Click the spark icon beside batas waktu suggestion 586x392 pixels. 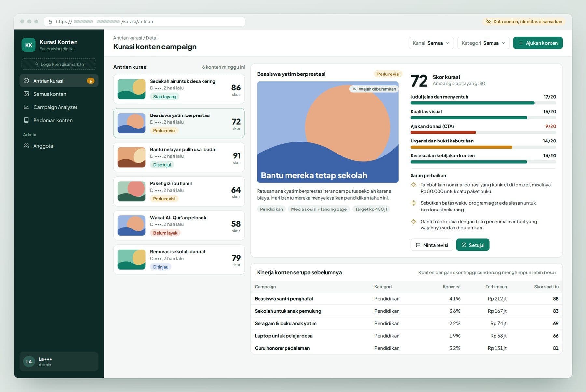tap(413, 203)
